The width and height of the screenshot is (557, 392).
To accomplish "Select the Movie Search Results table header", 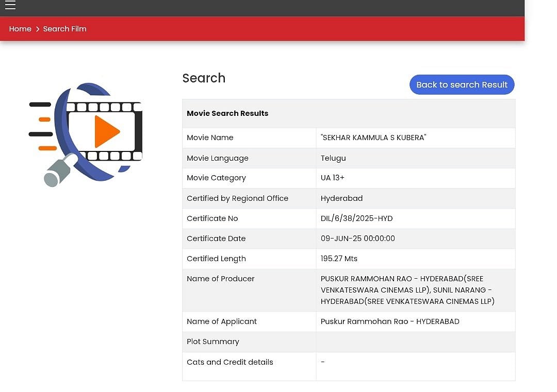I will (227, 113).
